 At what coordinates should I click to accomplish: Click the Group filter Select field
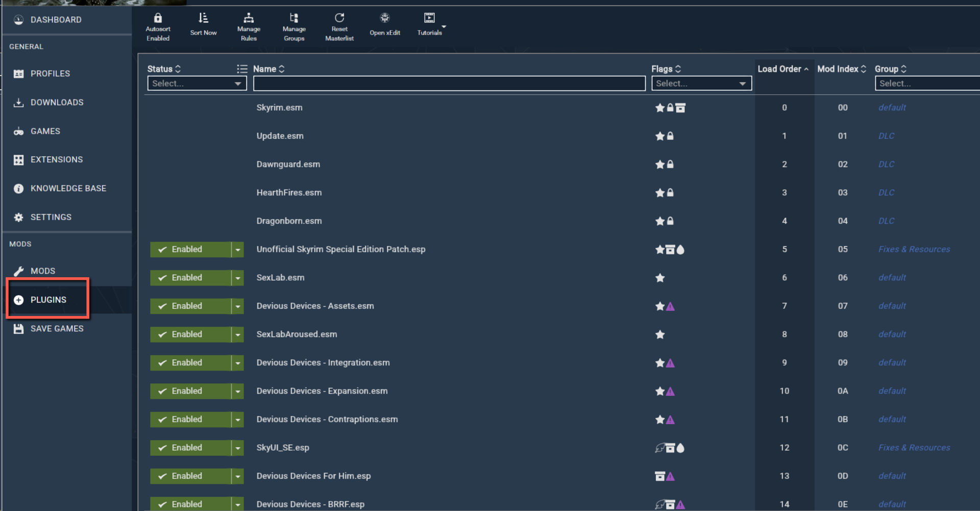927,83
